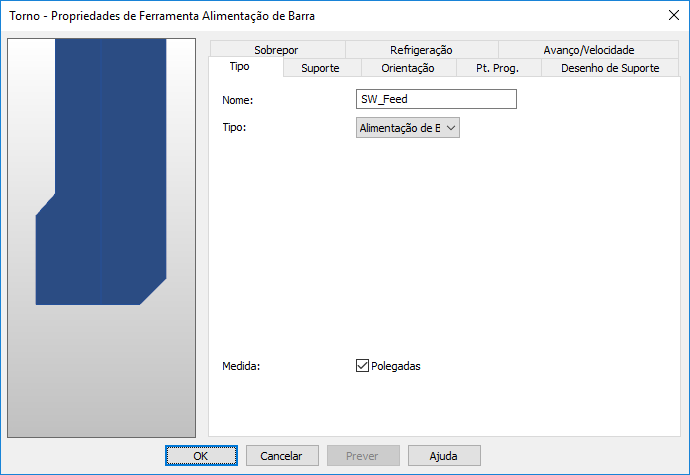
Task: Click the Tipo tab
Action: pyautogui.click(x=246, y=66)
